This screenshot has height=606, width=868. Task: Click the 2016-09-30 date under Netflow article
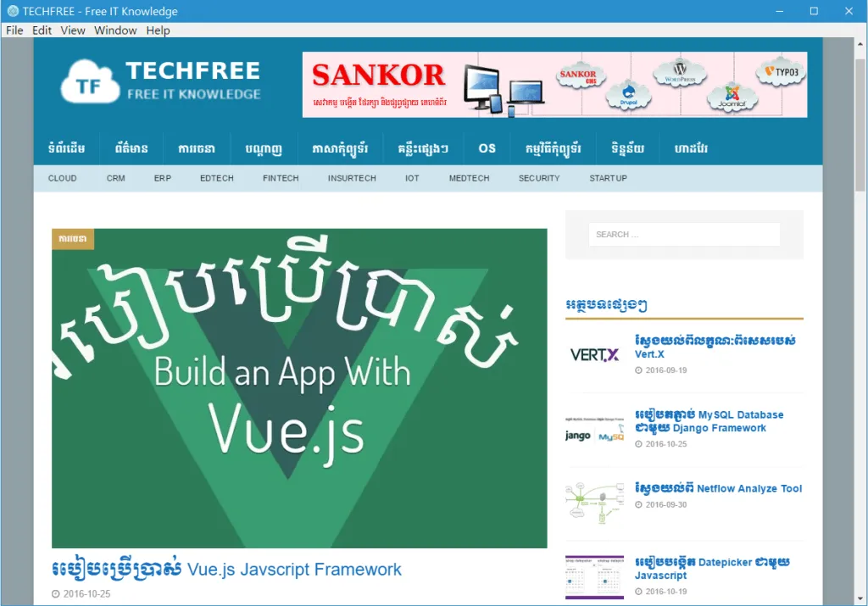click(666, 505)
